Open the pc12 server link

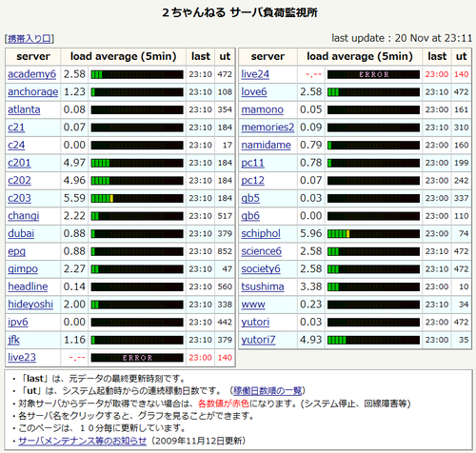(x=252, y=181)
